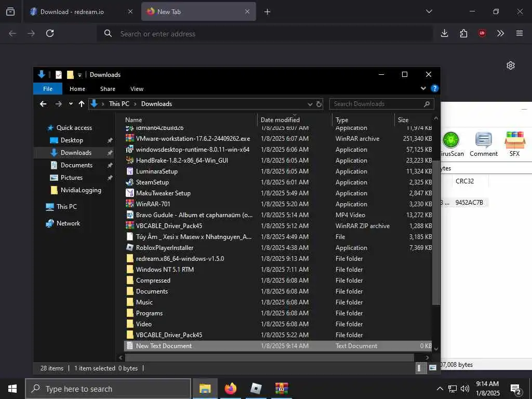Close the New Tab browser tab
The image size is (532, 399).
[247, 11]
